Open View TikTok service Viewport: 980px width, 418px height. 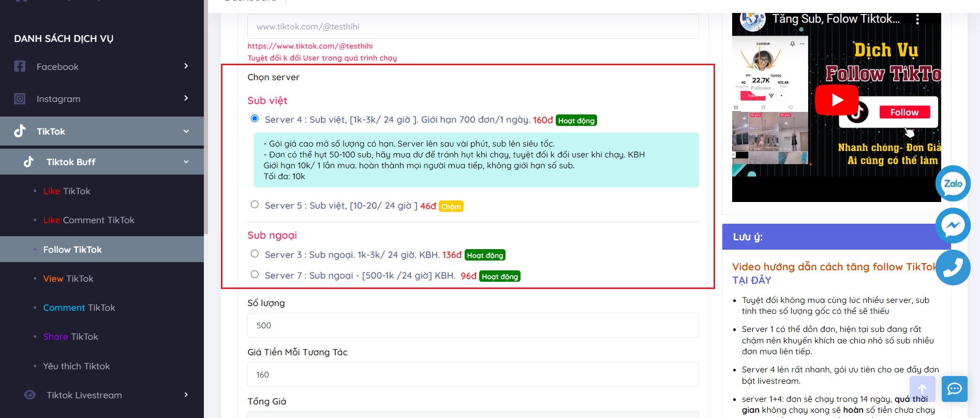[x=68, y=279]
